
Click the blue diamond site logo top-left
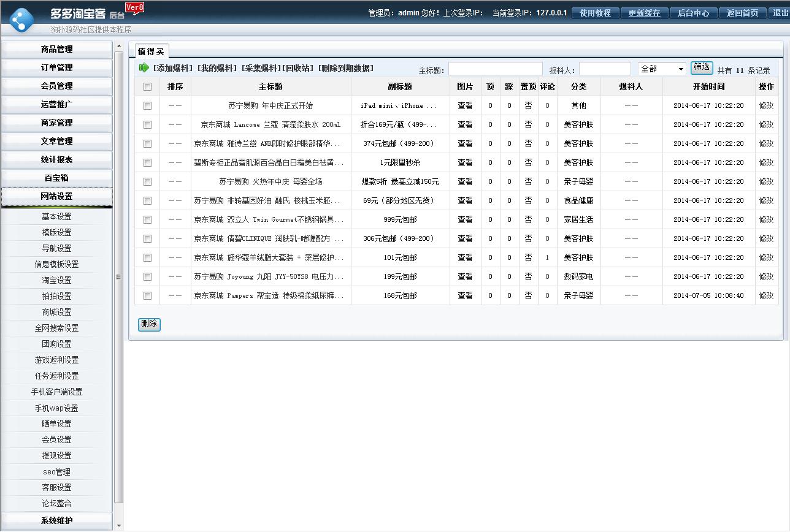(22, 18)
